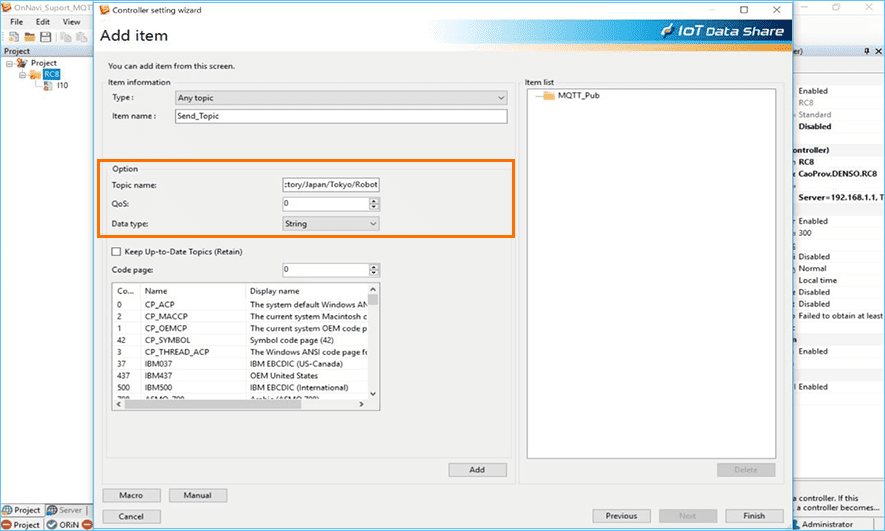The width and height of the screenshot is (885, 531).
Task: Switch to the Project tab at bottom
Action: [21, 510]
